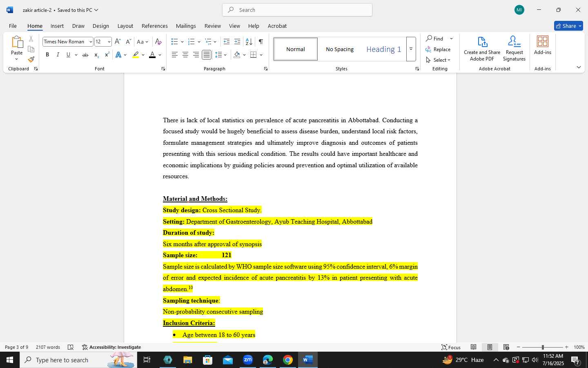Click Accessibility: Investigate in status bar
This screenshot has width=588, height=368.
point(111,347)
